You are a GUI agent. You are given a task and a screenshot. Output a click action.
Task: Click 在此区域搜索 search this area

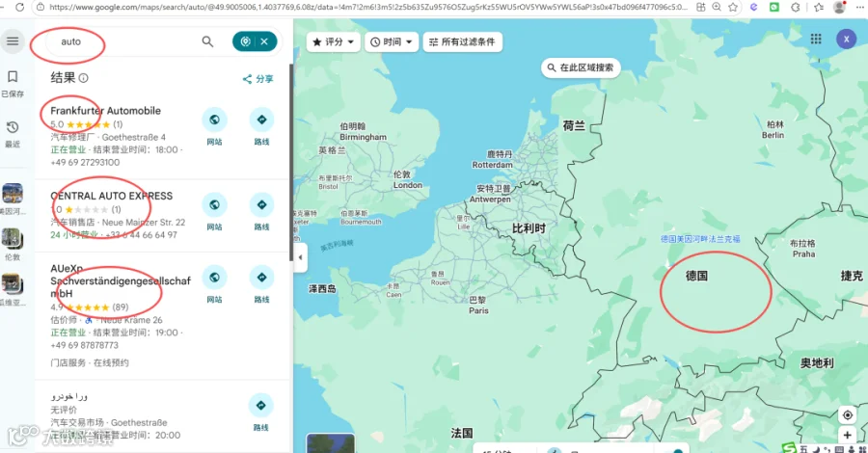581,67
